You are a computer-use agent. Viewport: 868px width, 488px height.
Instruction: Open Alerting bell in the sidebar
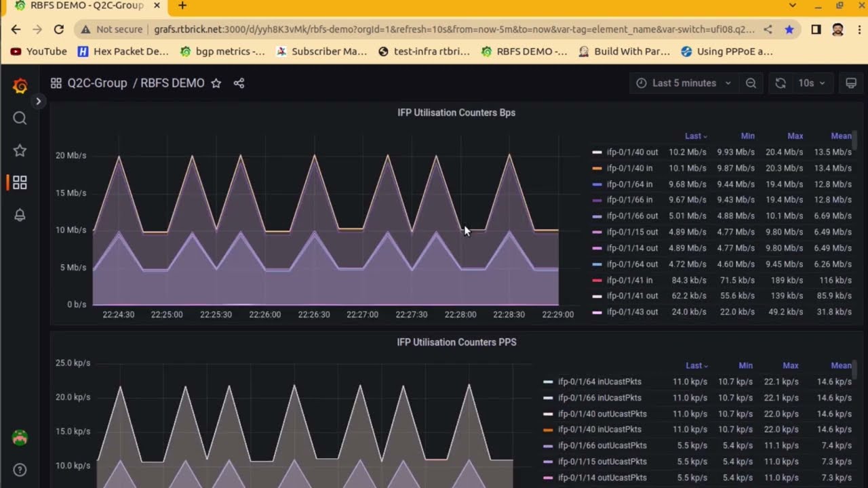(x=20, y=215)
